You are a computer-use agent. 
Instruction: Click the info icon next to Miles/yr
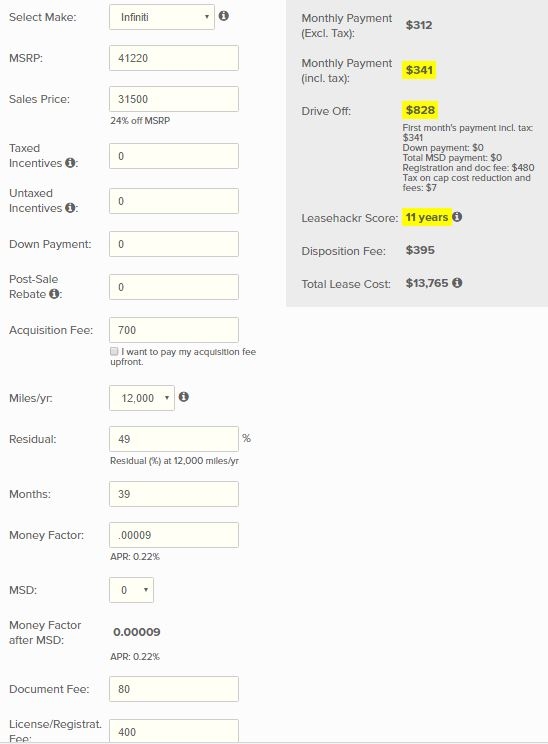[184, 397]
